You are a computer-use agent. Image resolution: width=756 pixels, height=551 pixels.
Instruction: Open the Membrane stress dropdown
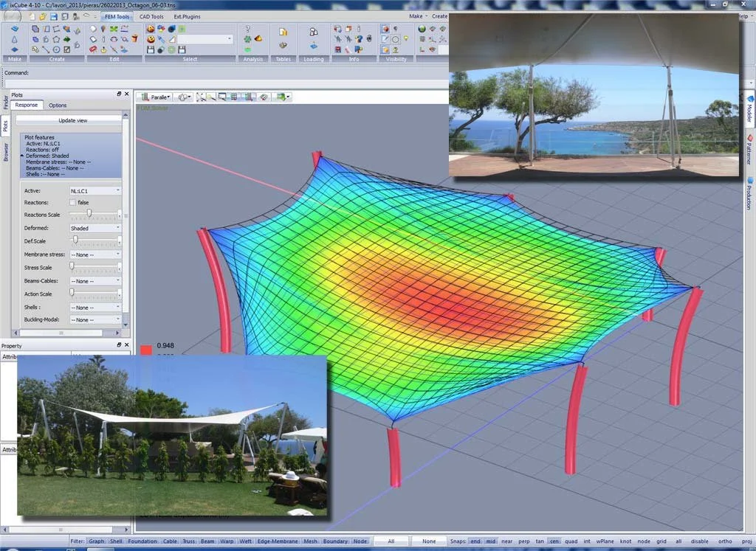95,254
